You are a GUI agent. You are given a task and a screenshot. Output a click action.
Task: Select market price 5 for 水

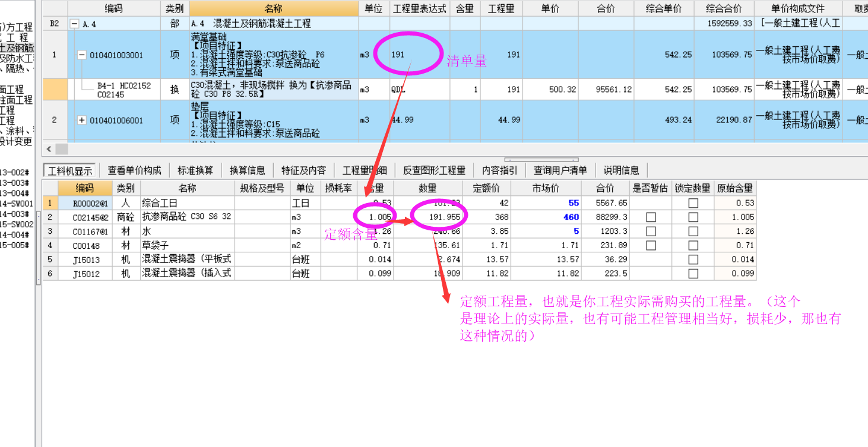(546, 232)
